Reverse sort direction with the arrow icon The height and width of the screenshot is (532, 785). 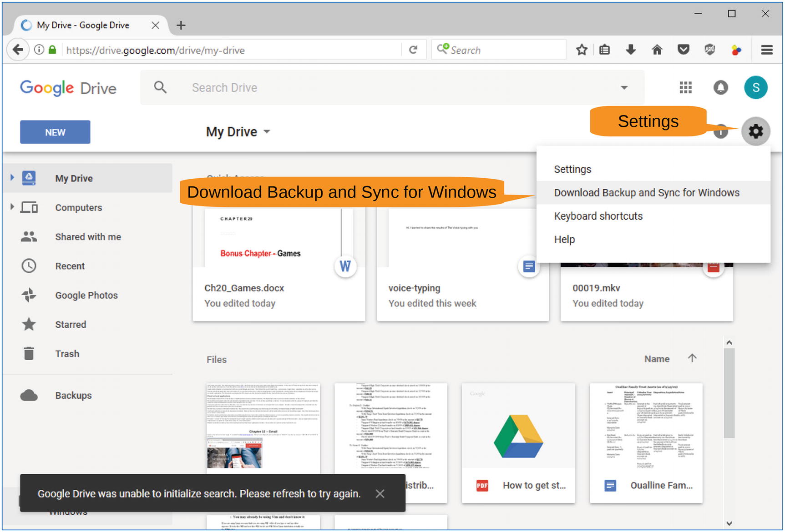coord(692,358)
